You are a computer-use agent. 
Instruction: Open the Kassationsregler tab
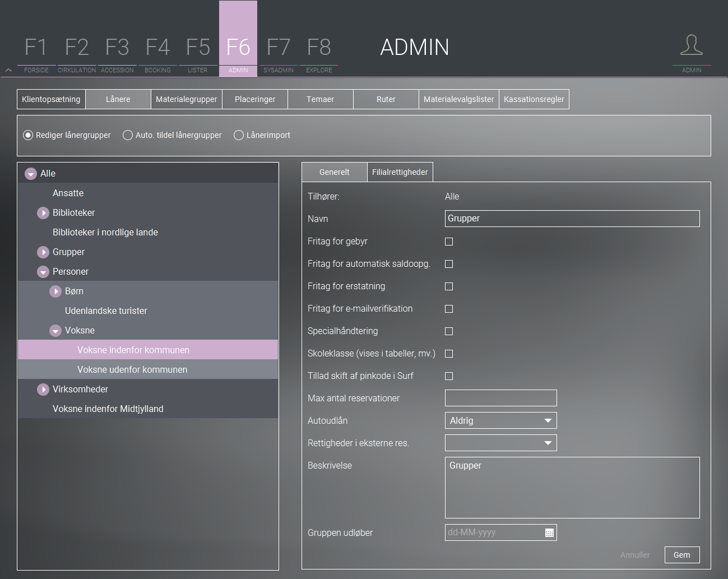(534, 99)
